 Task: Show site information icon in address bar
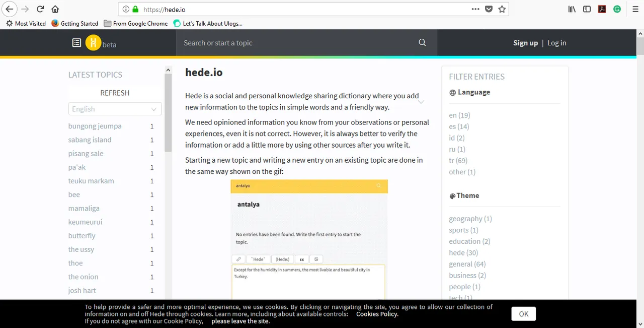coord(126,9)
